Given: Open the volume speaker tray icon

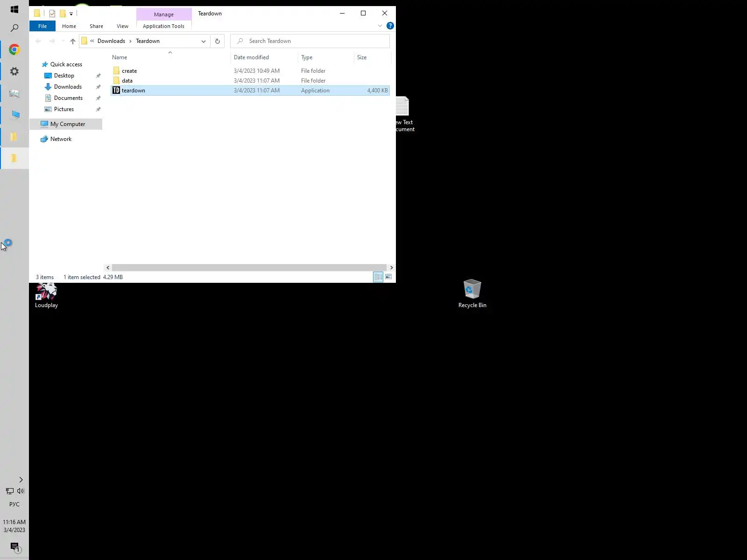Looking at the screenshot, I should pyautogui.click(x=21, y=491).
